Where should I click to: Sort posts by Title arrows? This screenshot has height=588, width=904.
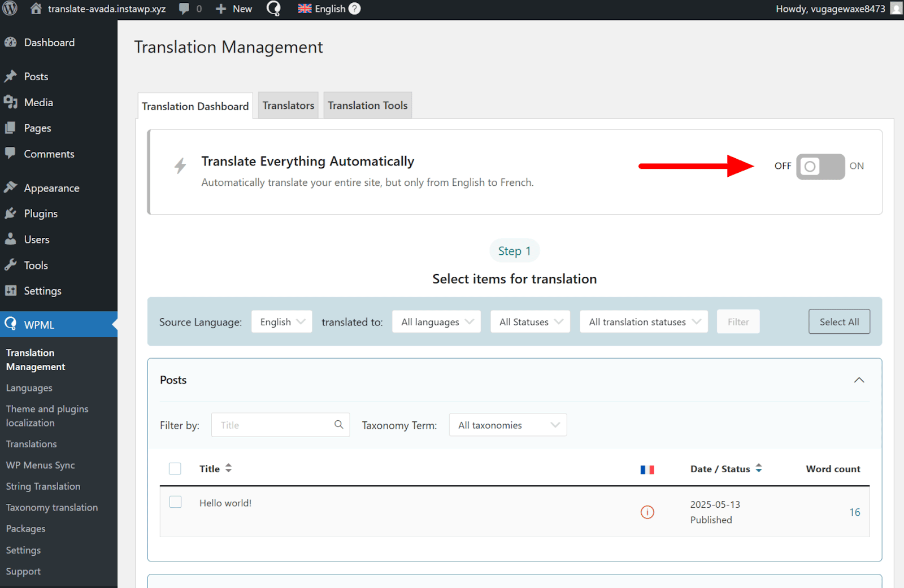229,468
